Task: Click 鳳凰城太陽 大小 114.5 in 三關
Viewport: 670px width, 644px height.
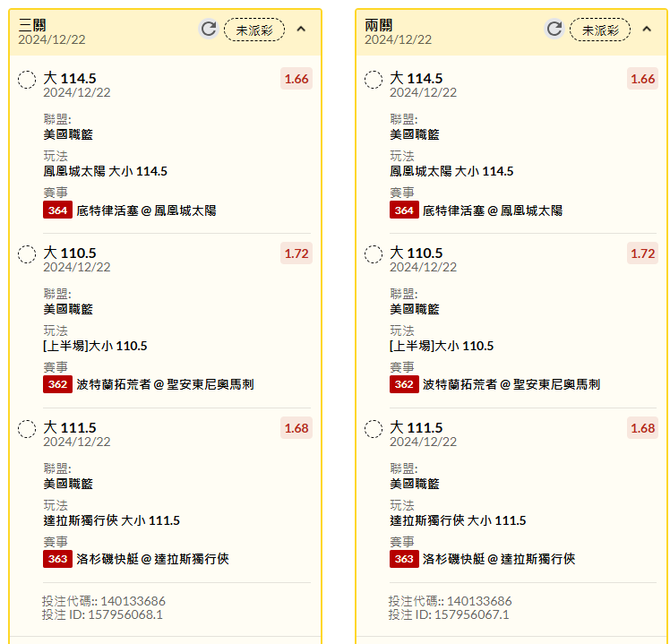Action: (x=105, y=171)
